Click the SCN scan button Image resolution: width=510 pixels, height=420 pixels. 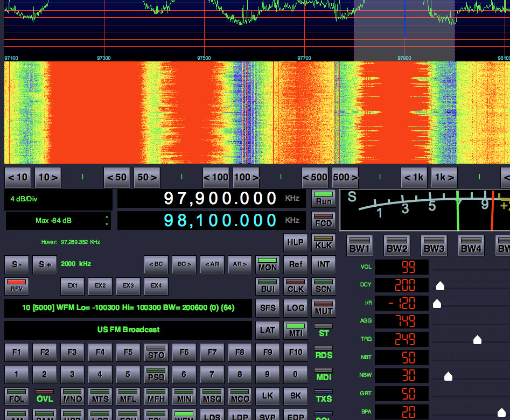click(x=324, y=286)
